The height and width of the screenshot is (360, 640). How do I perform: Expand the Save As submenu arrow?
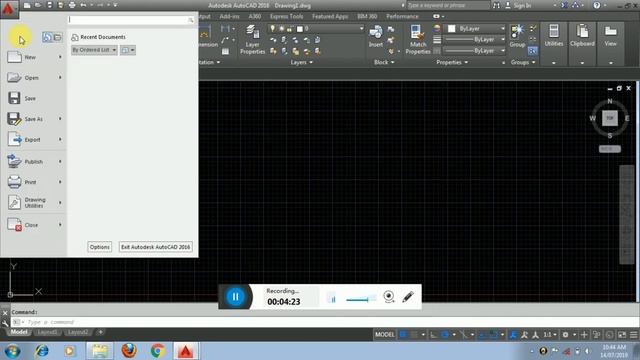tap(60, 119)
